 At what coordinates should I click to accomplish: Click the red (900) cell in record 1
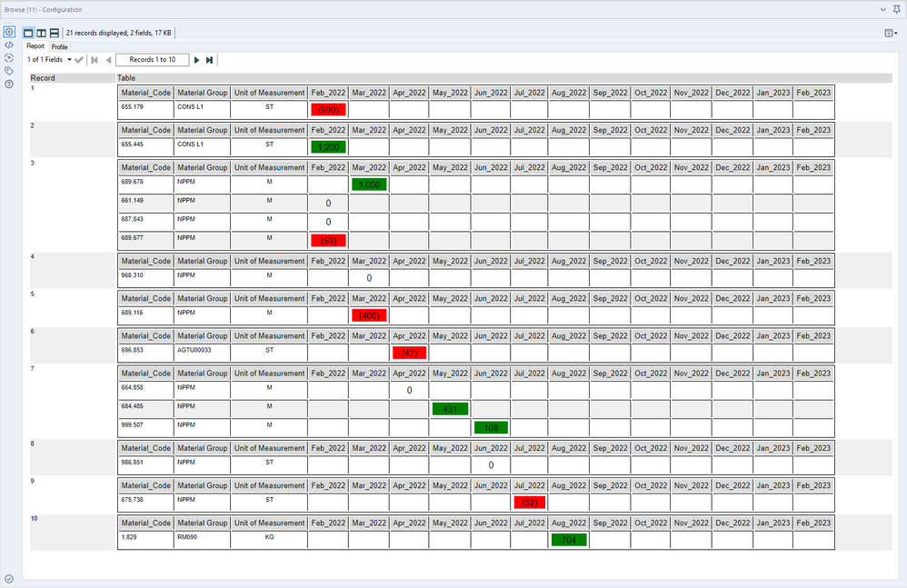tap(329, 109)
